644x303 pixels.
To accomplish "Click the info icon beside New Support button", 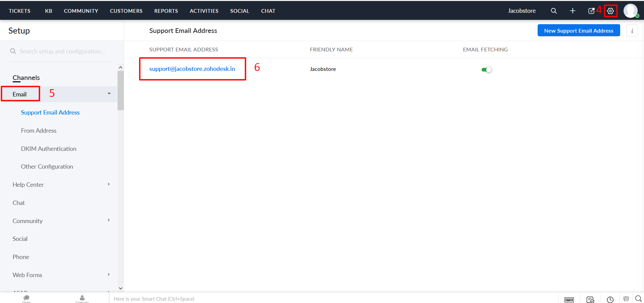I will [632, 31].
